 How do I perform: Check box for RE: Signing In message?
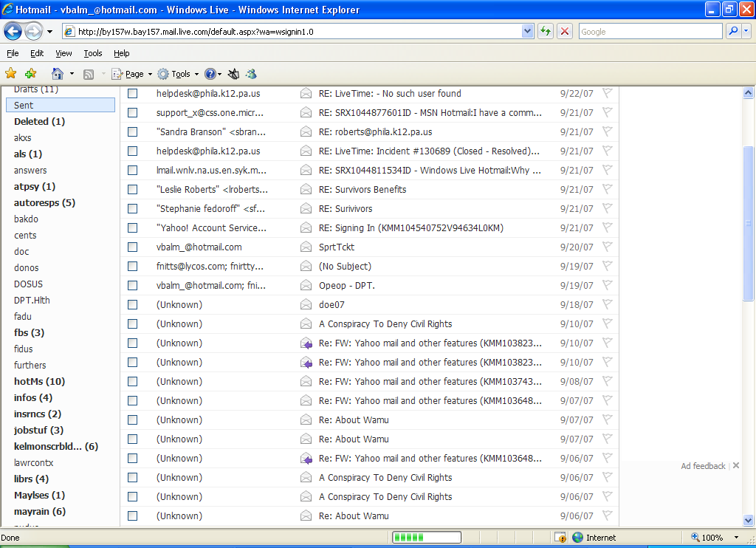coord(133,227)
